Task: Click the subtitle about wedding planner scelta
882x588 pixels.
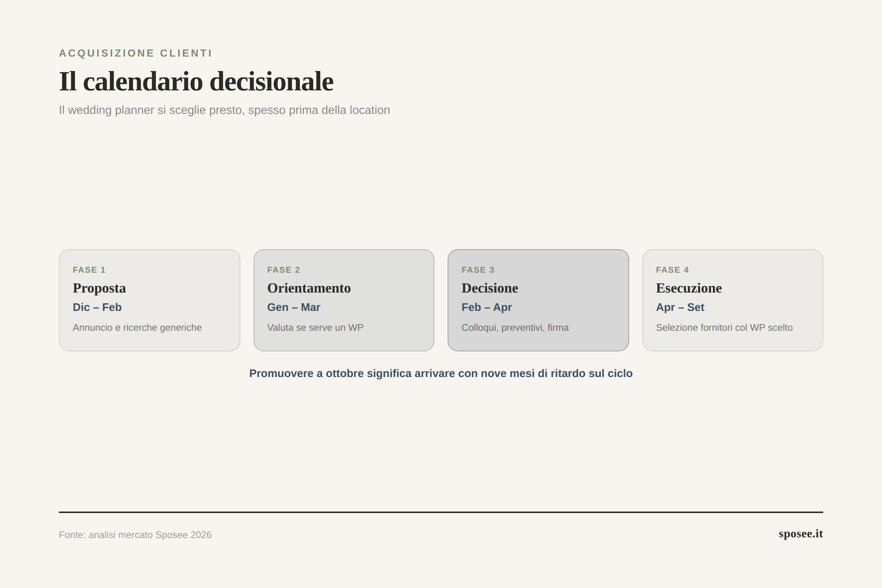Action: pyautogui.click(x=224, y=110)
